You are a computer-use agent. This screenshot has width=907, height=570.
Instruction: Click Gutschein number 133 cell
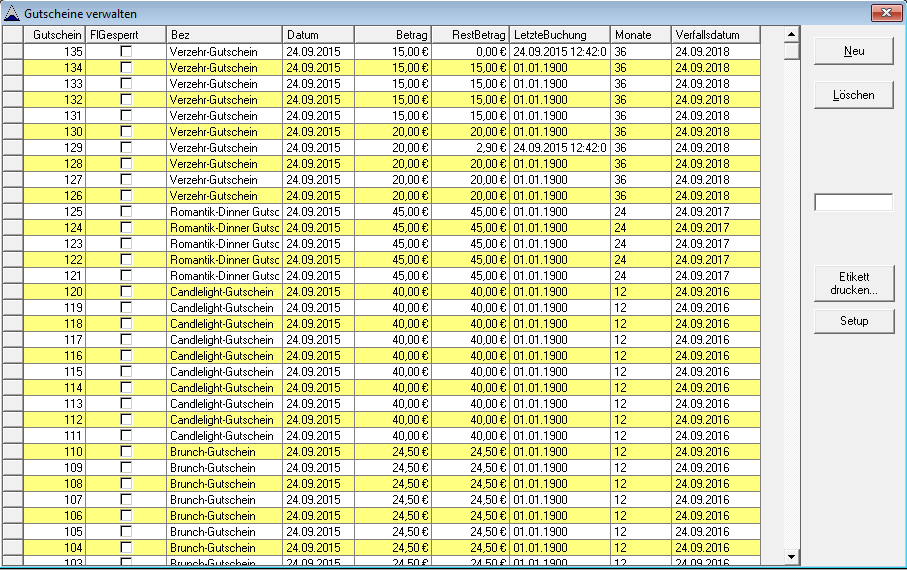(x=54, y=84)
